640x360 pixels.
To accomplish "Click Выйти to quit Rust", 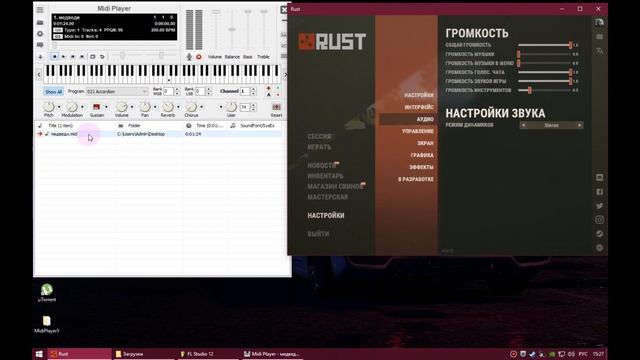I will (318, 234).
